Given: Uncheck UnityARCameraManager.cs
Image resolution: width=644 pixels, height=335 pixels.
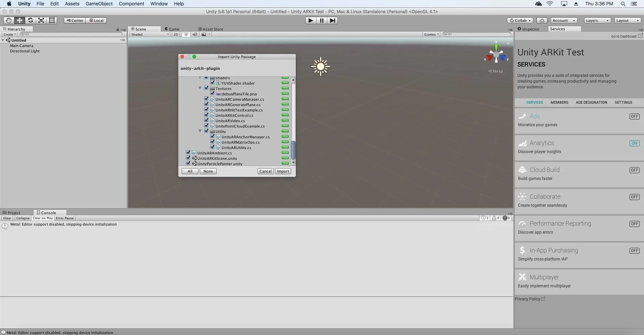Looking at the screenshot, I should click(206, 99).
